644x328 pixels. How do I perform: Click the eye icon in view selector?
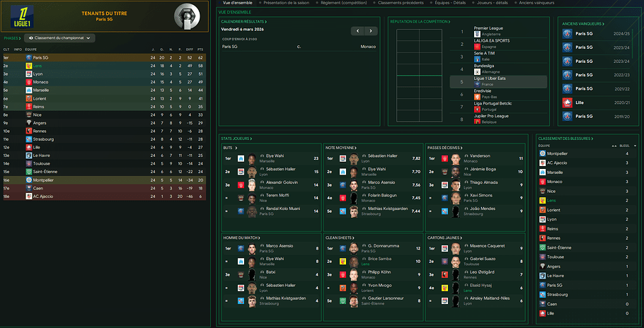coord(31,37)
